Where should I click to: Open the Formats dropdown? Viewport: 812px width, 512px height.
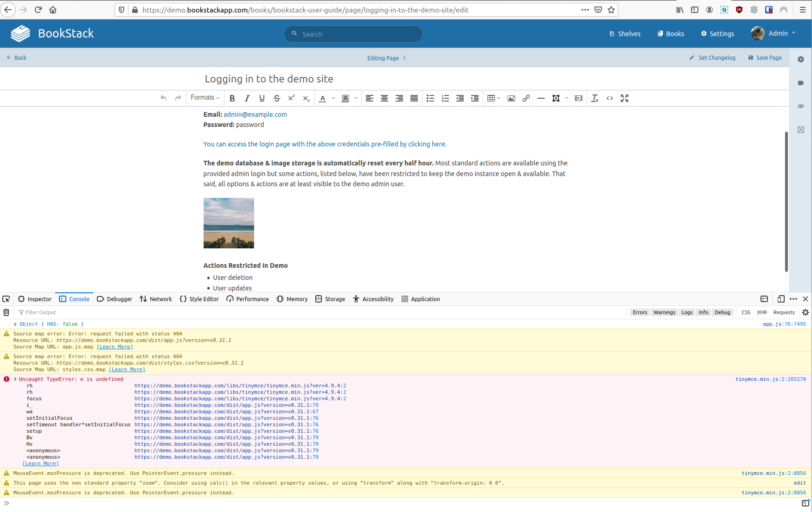click(x=205, y=98)
